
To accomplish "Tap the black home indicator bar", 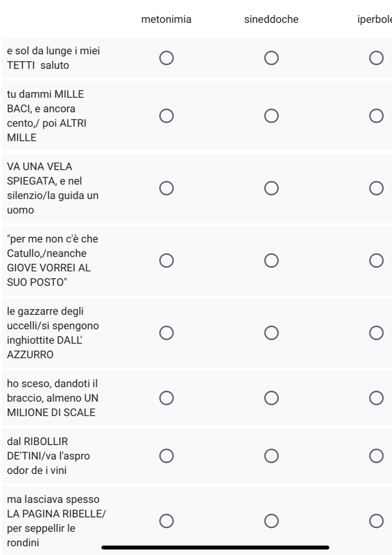I will (x=215, y=548).
